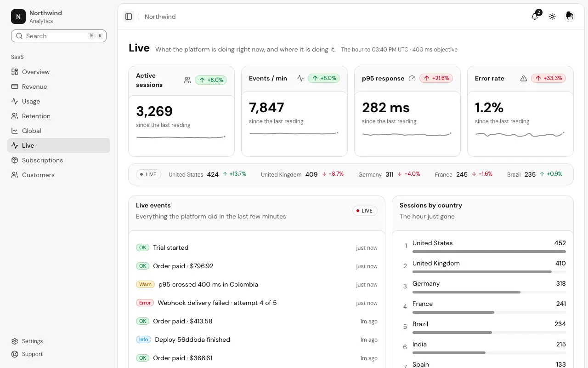Go to the Usage page
The image size is (588, 368).
(x=59, y=101)
